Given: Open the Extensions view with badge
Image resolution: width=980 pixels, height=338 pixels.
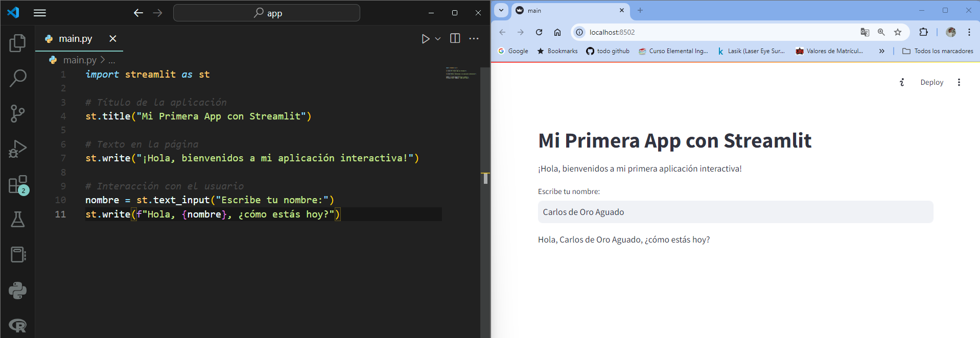Looking at the screenshot, I should click(x=18, y=185).
